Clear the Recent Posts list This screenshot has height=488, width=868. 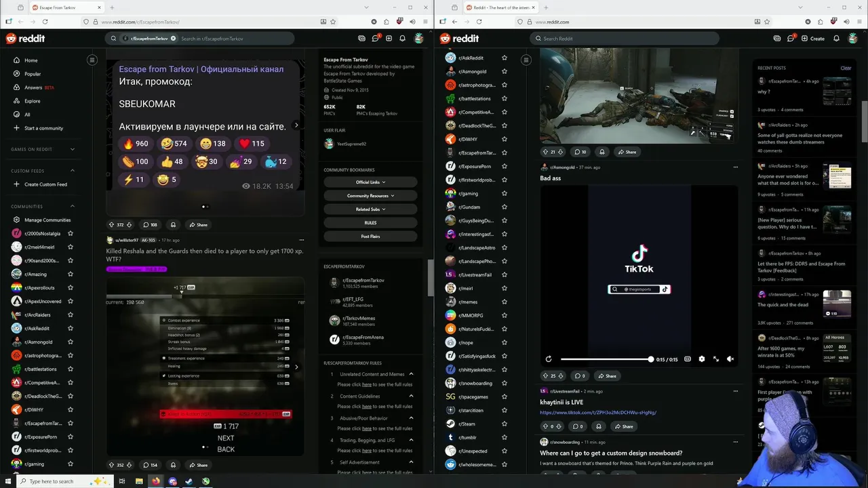point(846,68)
